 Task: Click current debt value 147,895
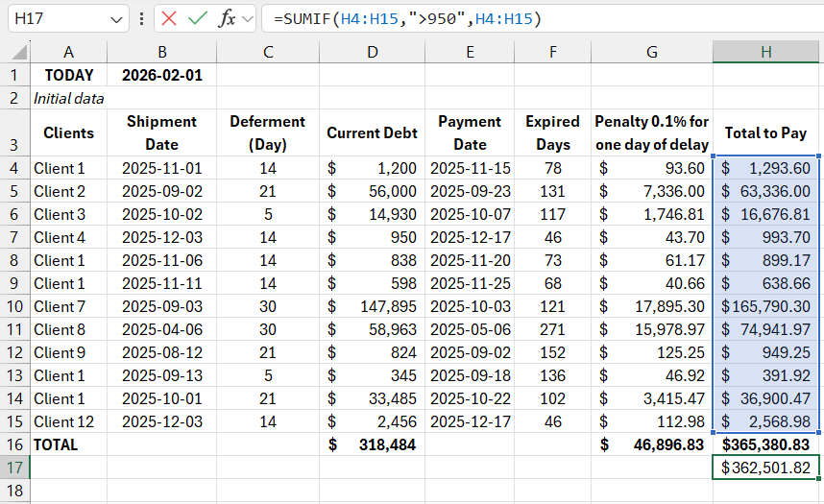(x=372, y=306)
